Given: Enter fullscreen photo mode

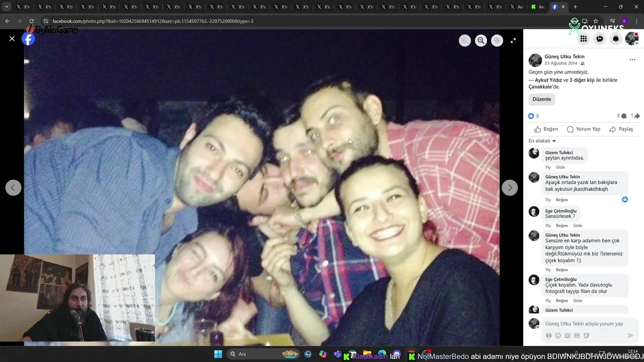Looking at the screenshot, I should pos(513,41).
